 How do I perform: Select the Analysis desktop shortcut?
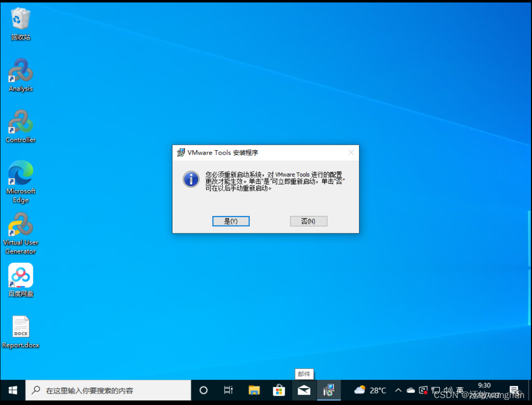coord(21,75)
